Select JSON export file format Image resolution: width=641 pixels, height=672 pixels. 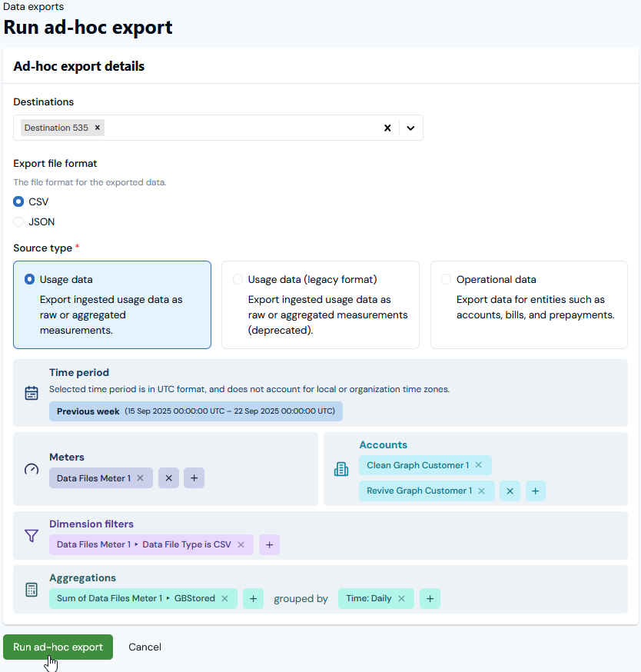[19, 221]
